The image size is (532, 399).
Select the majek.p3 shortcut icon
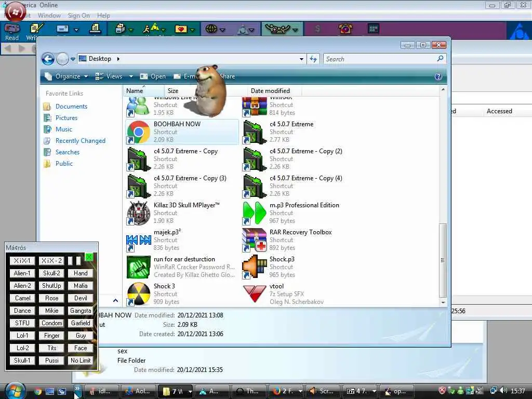[138, 240]
